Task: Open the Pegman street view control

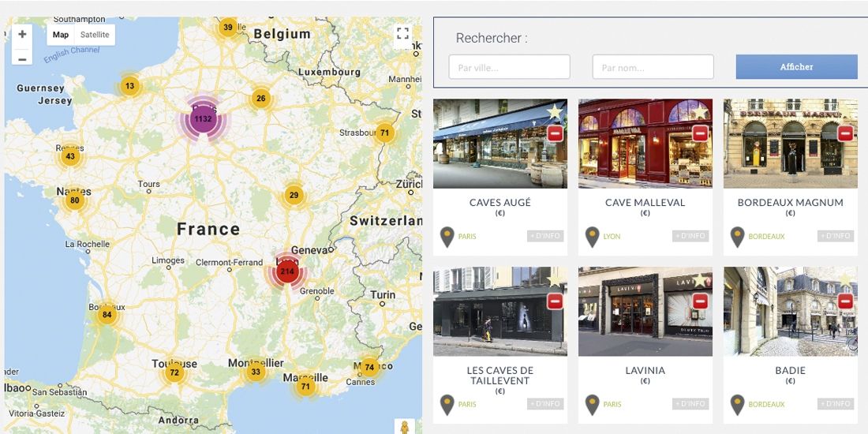Action: coord(405,428)
